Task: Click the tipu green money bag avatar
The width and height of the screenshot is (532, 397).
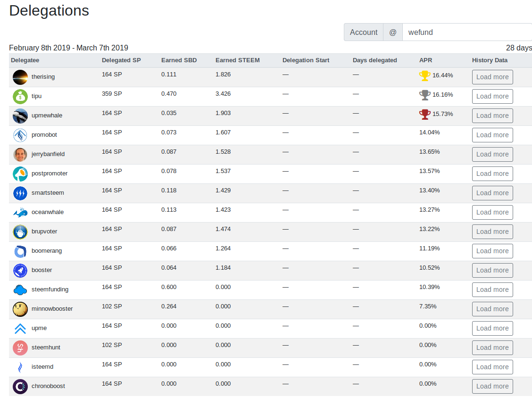Action: [20, 96]
